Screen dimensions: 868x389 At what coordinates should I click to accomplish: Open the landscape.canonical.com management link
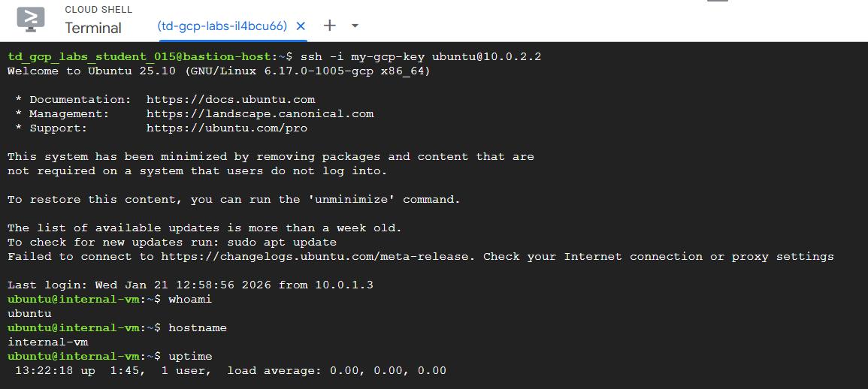click(x=260, y=113)
